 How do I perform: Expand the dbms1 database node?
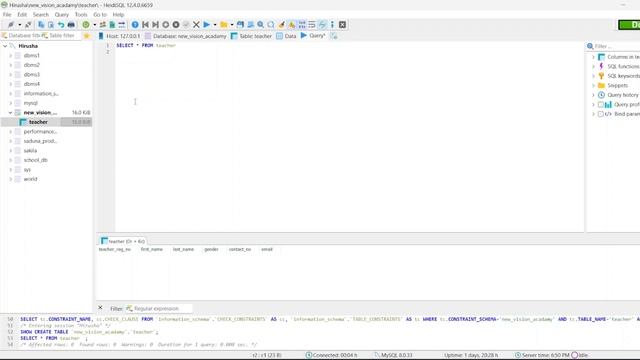click(11, 56)
